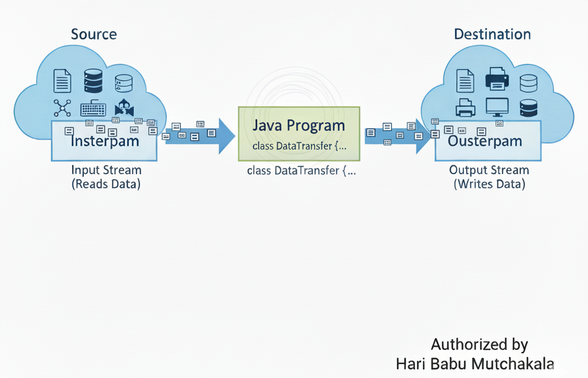Switch to the Destination section

point(492,34)
